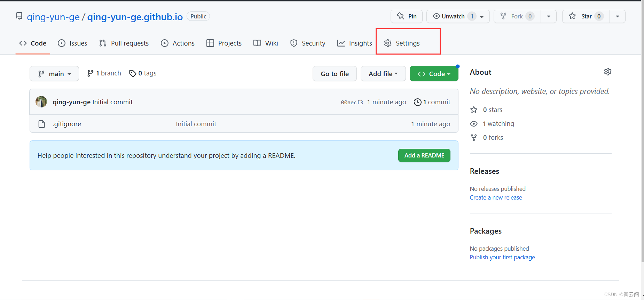Image resolution: width=644 pixels, height=300 pixels.
Task: Click Publish your first package link
Action: tap(502, 257)
